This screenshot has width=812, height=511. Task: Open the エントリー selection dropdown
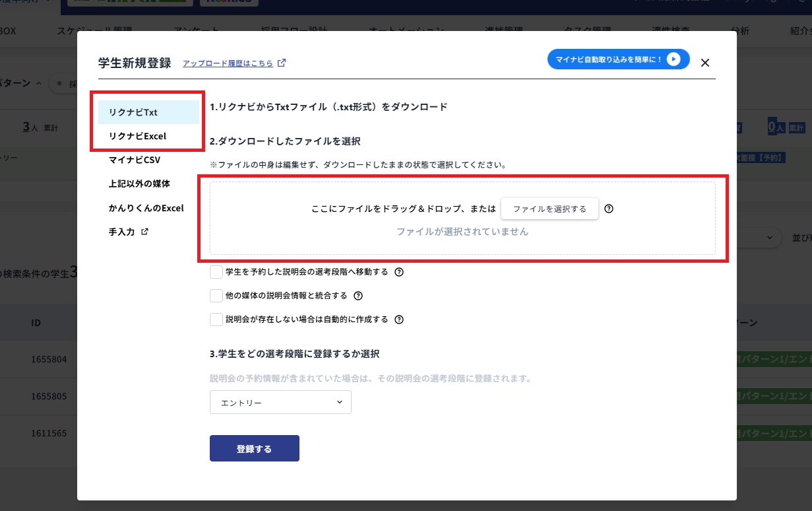[280, 402]
